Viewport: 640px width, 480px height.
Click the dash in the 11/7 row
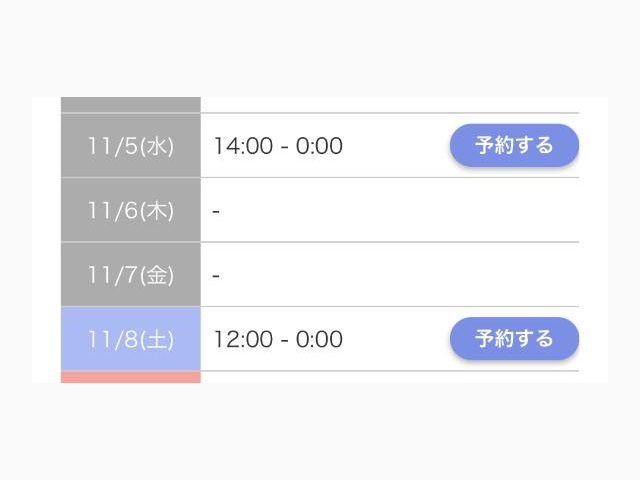216,275
